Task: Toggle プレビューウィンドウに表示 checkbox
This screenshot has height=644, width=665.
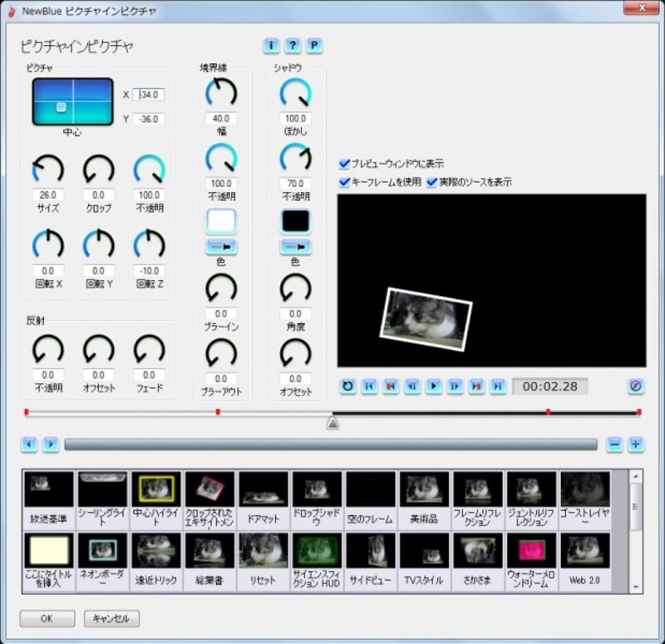Action: (x=345, y=164)
